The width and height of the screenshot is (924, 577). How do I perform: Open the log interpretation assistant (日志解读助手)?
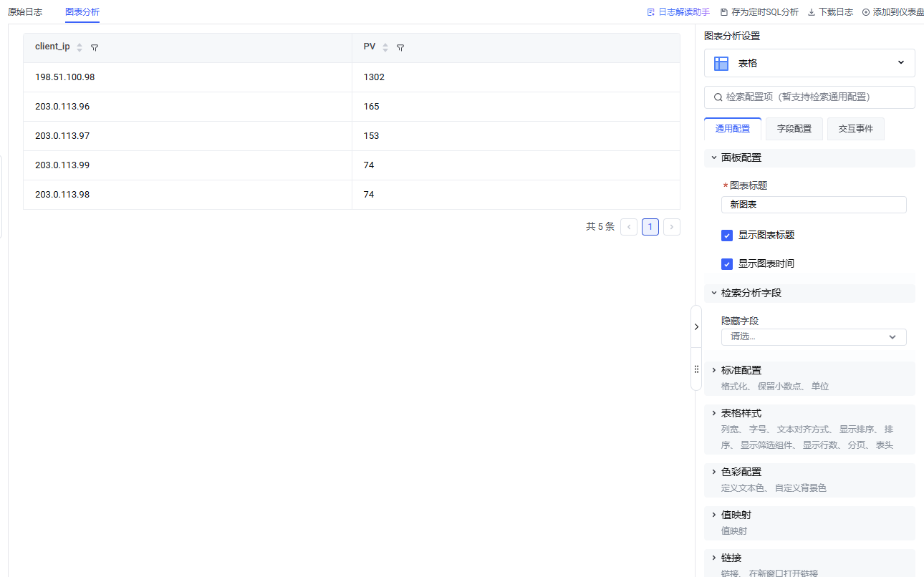click(678, 12)
